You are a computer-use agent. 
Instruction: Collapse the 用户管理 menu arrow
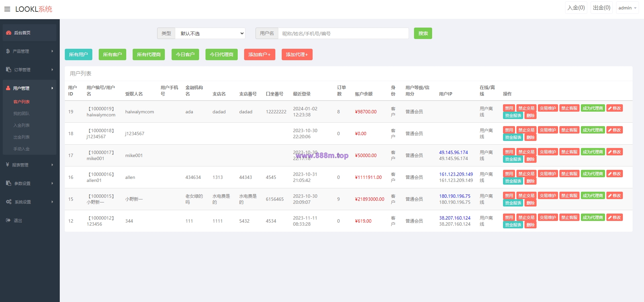(52, 88)
